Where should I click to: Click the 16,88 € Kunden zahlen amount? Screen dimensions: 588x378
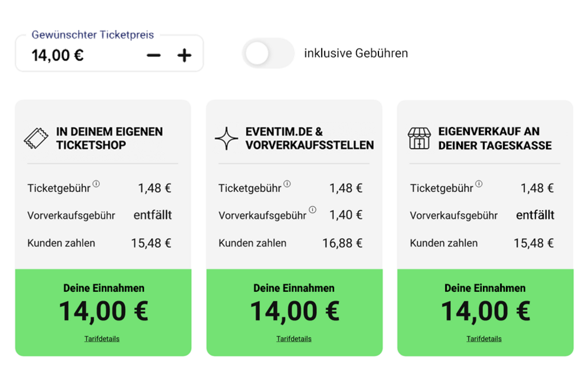pos(343,243)
